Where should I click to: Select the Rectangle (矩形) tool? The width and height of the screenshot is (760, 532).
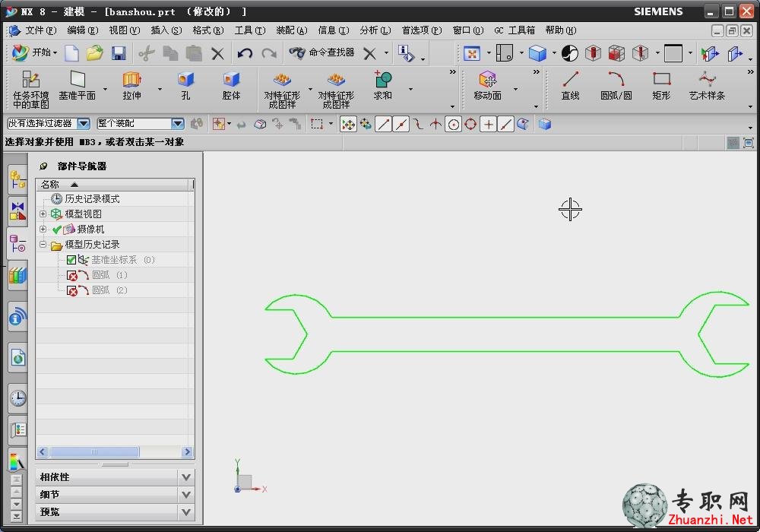661,86
